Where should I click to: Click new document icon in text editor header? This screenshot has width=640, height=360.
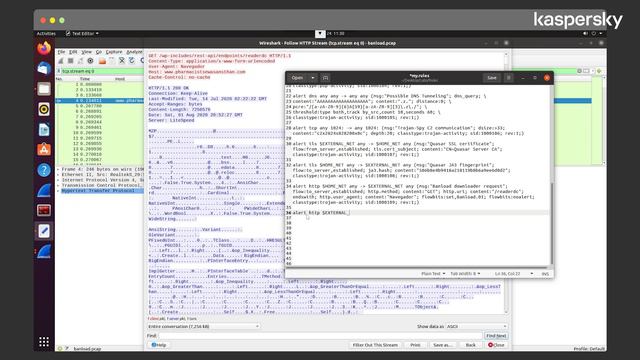pos(325,78)
